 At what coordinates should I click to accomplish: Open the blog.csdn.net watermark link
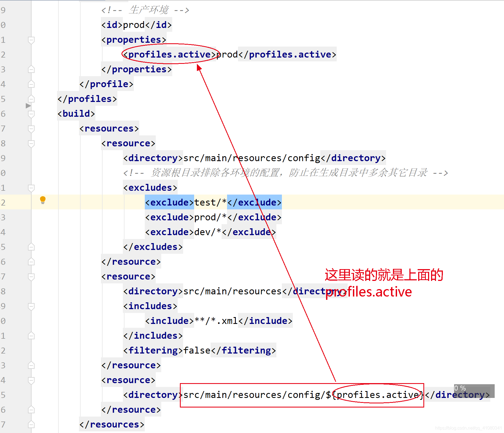[467, 428]
